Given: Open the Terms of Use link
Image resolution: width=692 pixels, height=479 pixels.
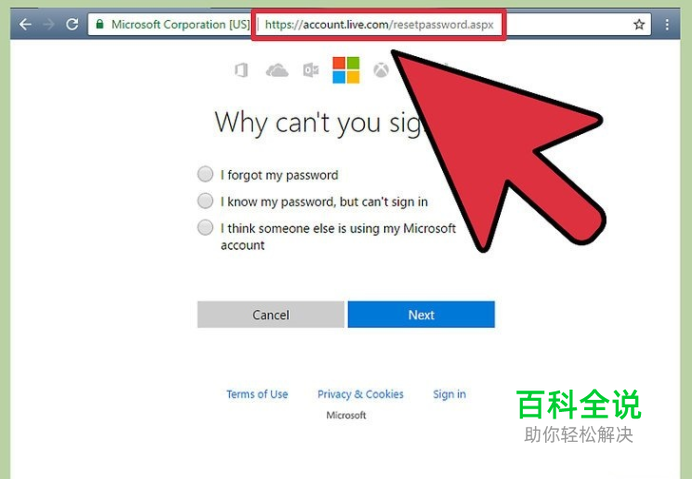Looking at the screenshot, I should click(257, 394).
